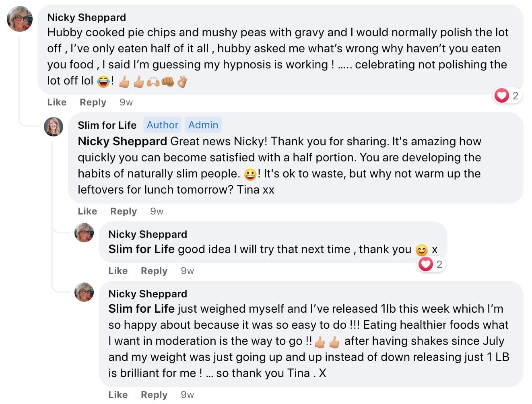Reply to the 'just weighed myself' comment
Viewport: 532px width, 404px height.
click(154, 395)
